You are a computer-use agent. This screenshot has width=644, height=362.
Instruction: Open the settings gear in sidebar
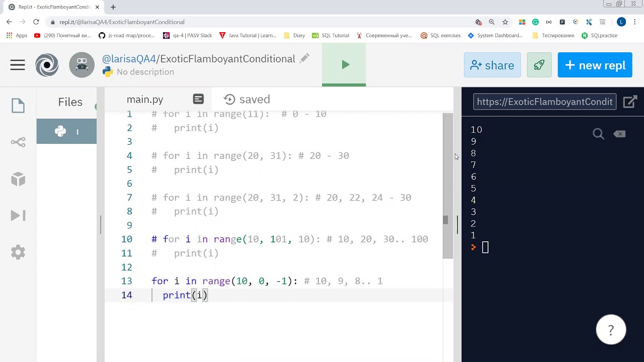pyautogui.click(x=18, y=252)
